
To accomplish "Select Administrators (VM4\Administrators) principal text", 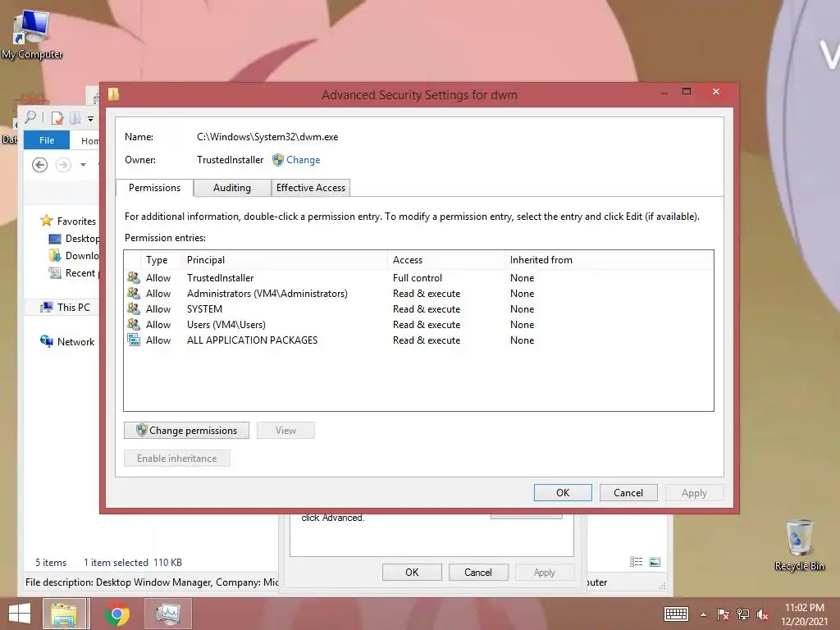I will pyautogui.click(x=267, y=293).
